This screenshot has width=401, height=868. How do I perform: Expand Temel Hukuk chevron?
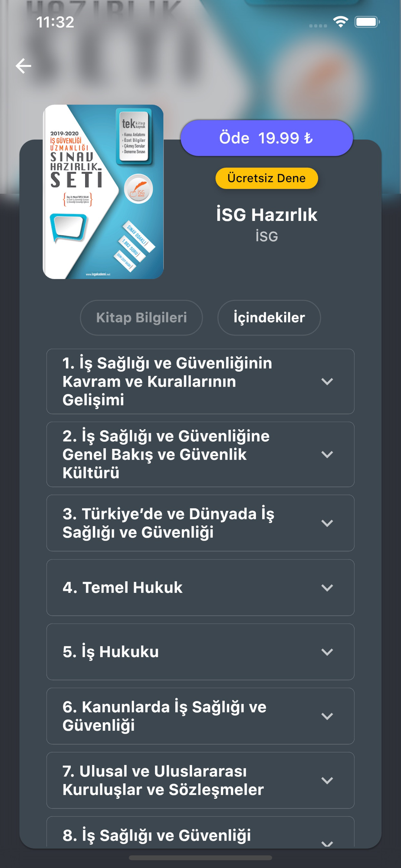coord(327,588)
